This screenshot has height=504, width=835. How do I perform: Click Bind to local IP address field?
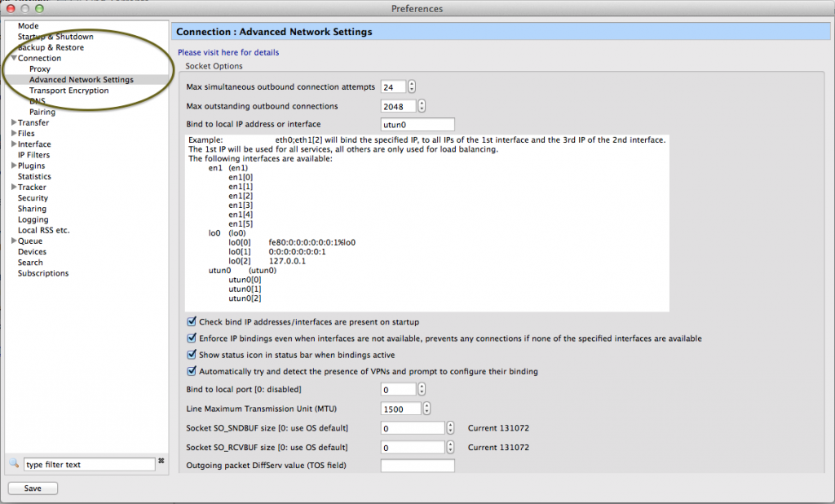417,124
